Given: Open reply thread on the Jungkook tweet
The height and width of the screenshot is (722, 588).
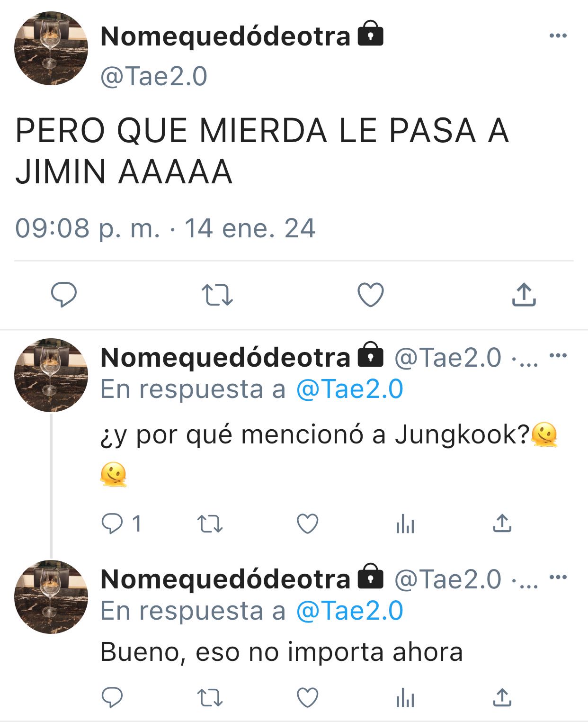Looking at the screenshot, I should tap(121, 524).
